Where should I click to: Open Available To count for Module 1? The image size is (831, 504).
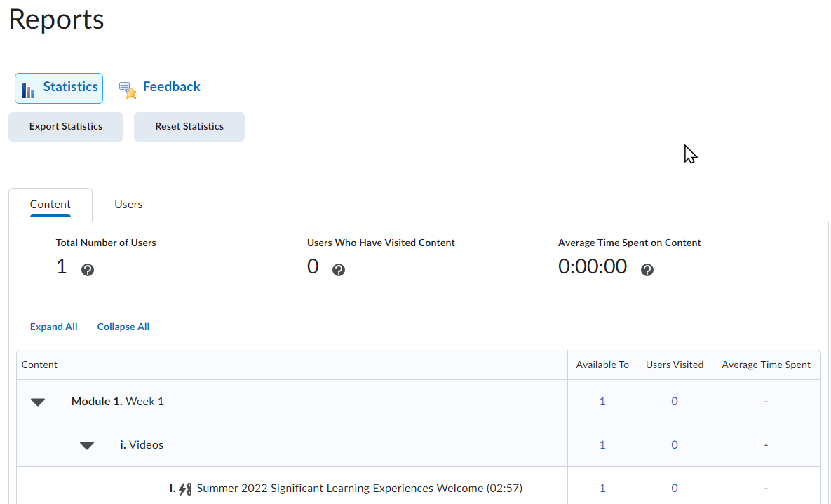tap(602, 402)
